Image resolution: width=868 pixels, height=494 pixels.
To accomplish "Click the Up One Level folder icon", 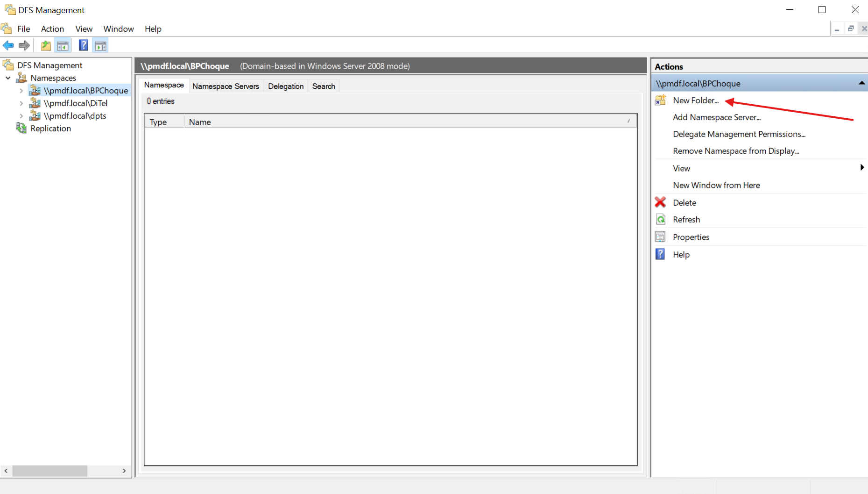I will pyautogui.click(x=46, y=45).
